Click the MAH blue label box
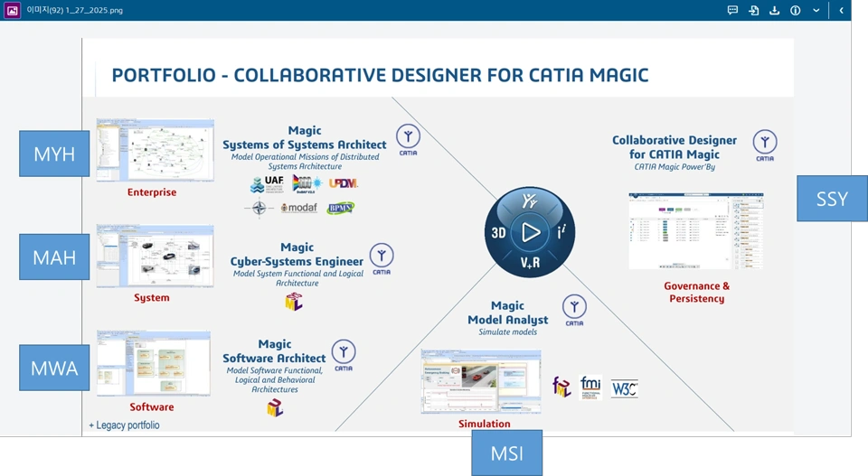 coord(54,257)
